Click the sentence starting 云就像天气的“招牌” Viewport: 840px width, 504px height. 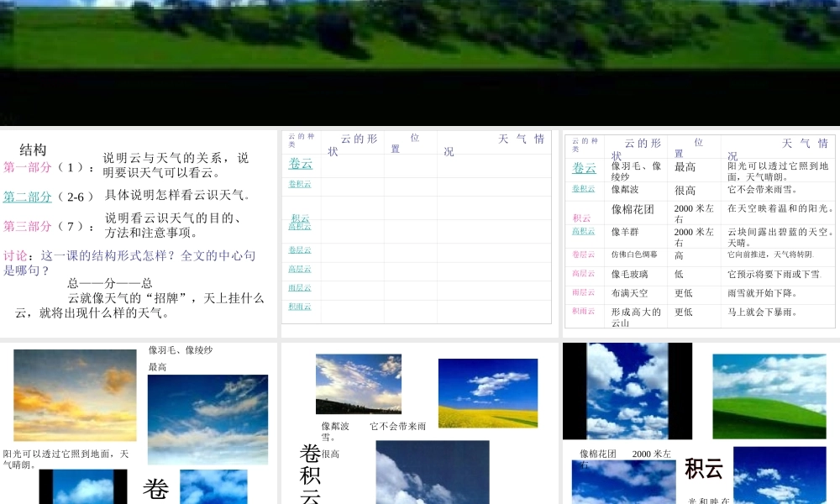[139, 305]
